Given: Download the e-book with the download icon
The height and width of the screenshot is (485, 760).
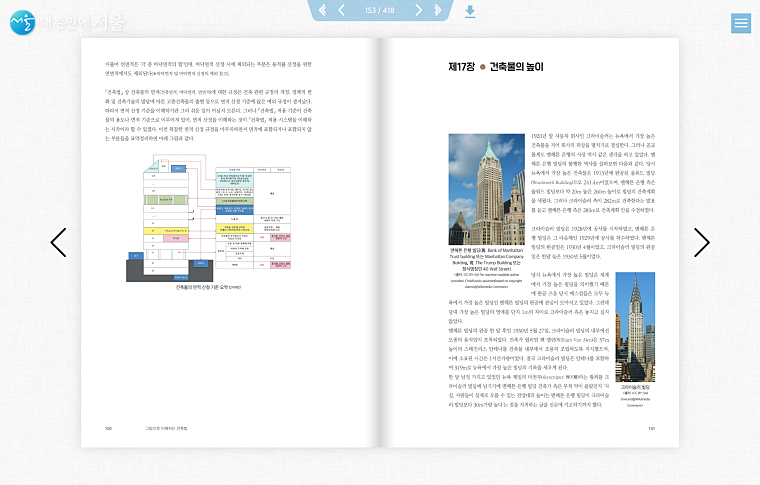Looking at the screenshot, I should tap(470, 11).
